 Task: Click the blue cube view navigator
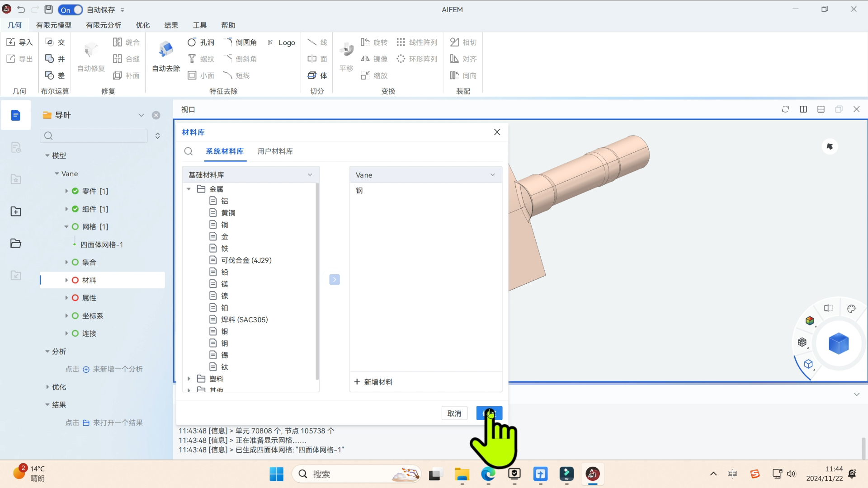pyautogui.click(x=839, y=343)
